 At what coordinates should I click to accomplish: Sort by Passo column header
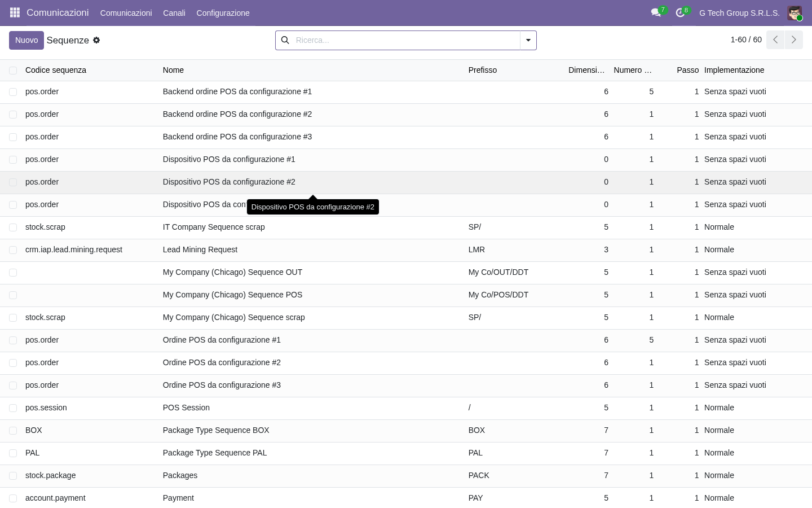[687, 70]
